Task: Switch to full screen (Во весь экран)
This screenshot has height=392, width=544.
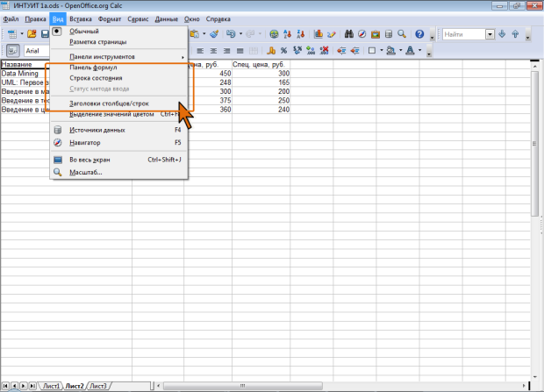Action: [89, 160]
